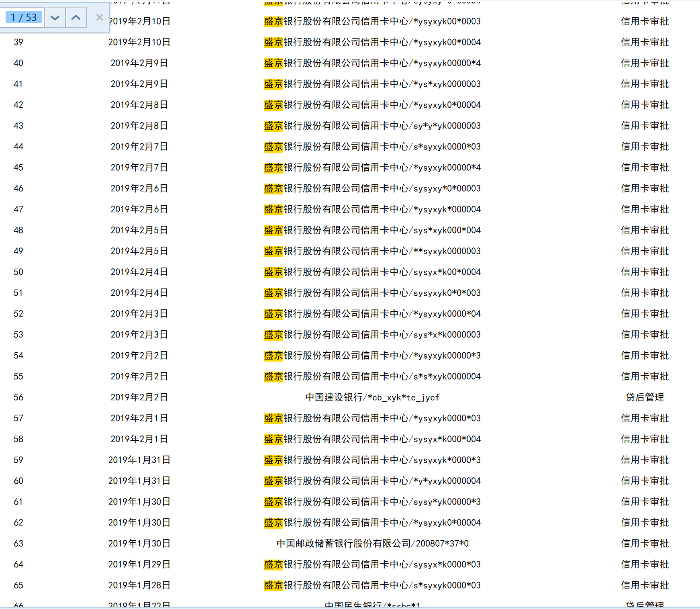
Task: Click the organization entry in row 43
Action: (x=372, y=126)
